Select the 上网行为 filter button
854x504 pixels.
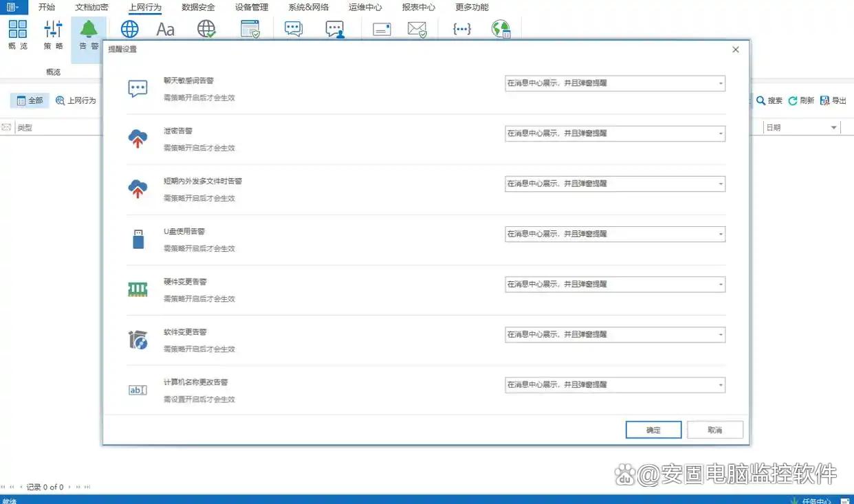click(x=76, y=100)
